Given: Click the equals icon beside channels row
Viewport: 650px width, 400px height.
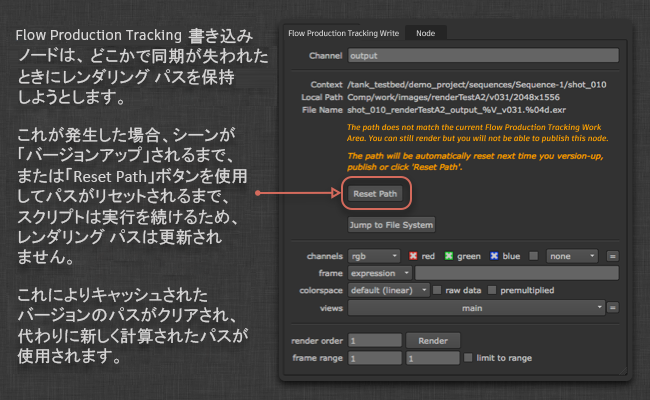Looking at the screenshot, I should point(612,256).
